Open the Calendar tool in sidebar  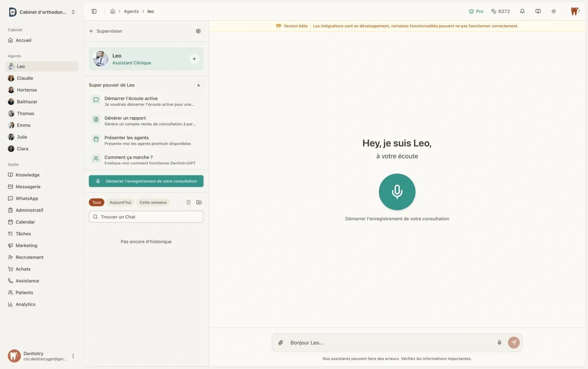point(25,222)
